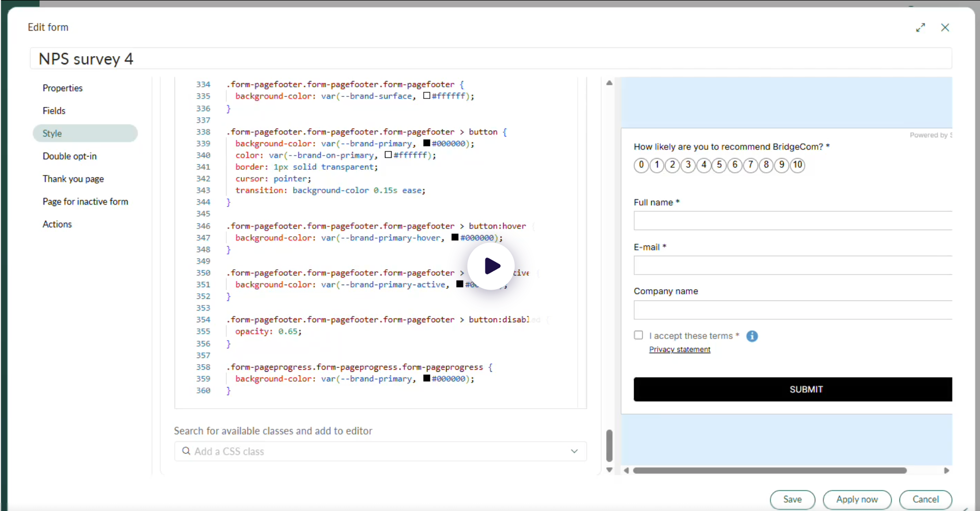
Task: Cancel editing the form
Action: point(925,500)
